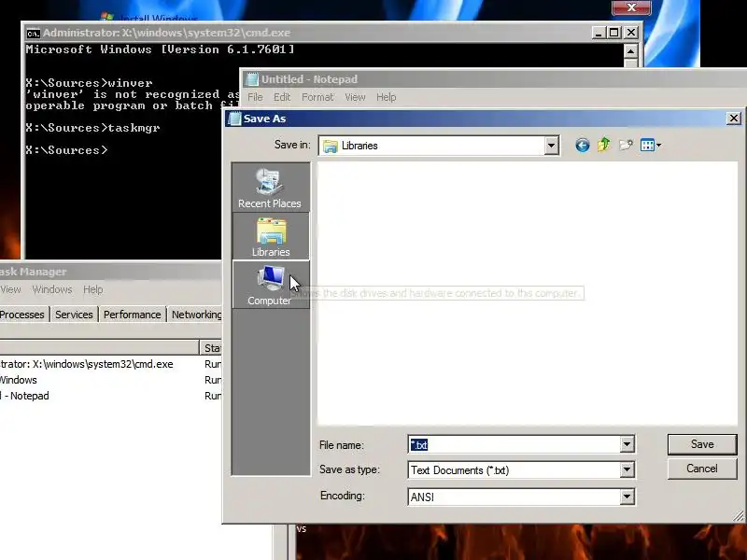Select the Windows task row in Task Manager
Image resolution: width=747 pixels, height=560 pixels.
click(110, 380)
